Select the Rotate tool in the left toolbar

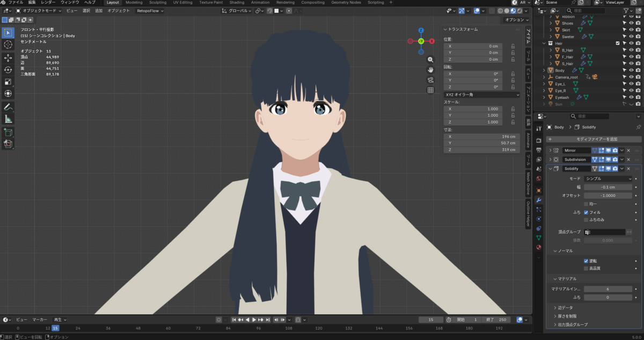(x=8, y=70)
